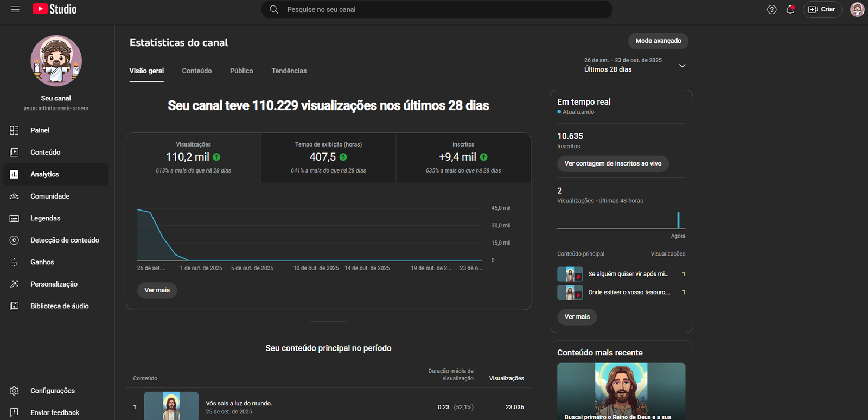Viewport: 868px width, 420px height.
Task: Click the Modo avançado button
Action: click(658, 41)
